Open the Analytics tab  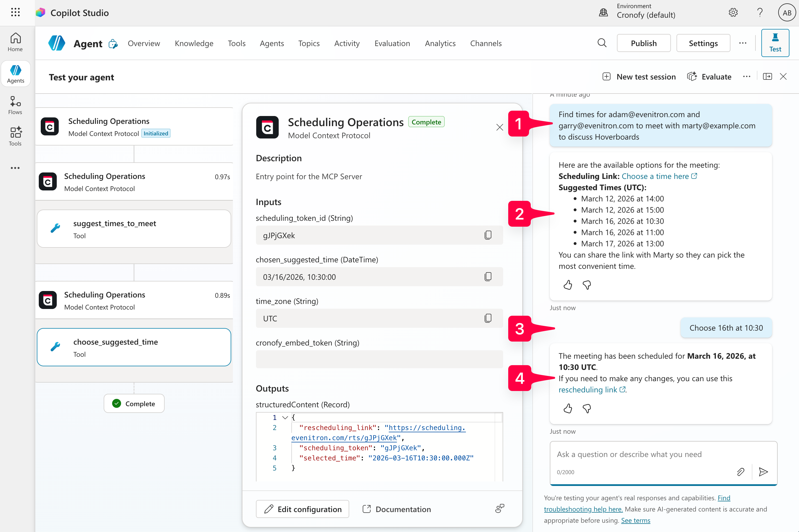pos(440,44)
